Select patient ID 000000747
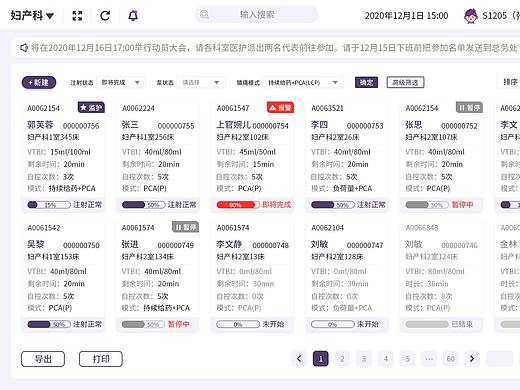Viewport: 520px width, 390px height. (x=365, y=245)
